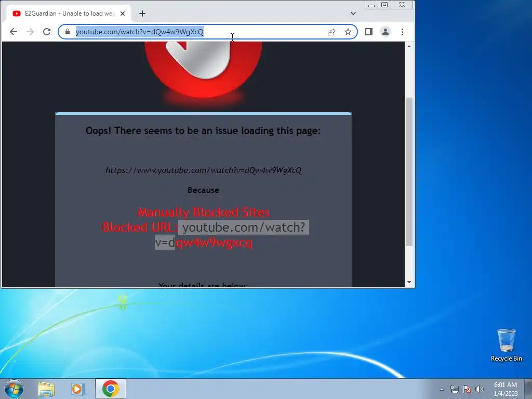This screenshot has width=532, height=399.
Task: Open the Chrome profile menu
Action: pos(385,32)
